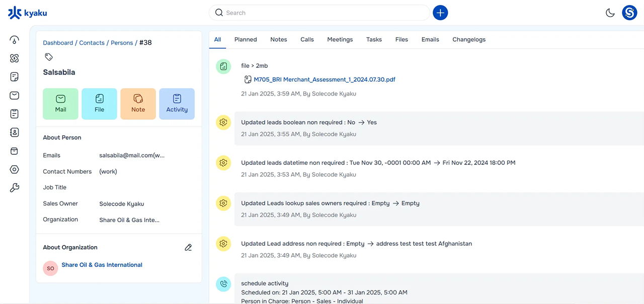
Task: Open the hexagon settings icon in sidebar
Action: pyautogui.click(x=14, y=170)
